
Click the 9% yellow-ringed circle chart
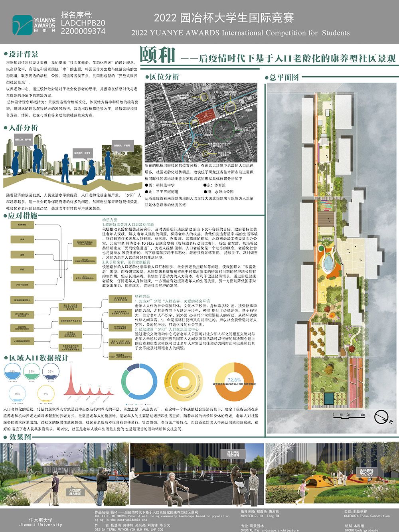pos(46,394)
